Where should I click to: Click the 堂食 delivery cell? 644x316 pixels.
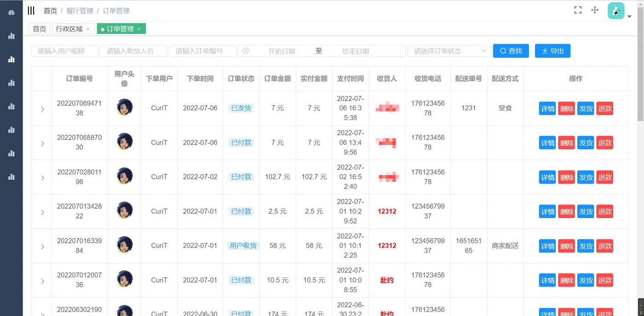click(505, 108)
